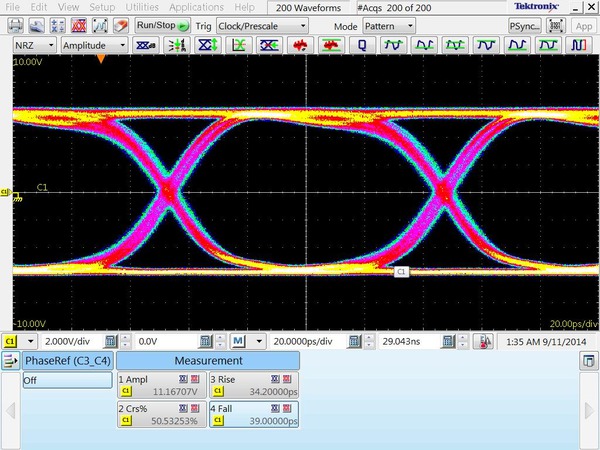Select the 3 Rise measurement readout
This screenshot has height=450, width=600.
pyautogui.click(x=254, y=385)
